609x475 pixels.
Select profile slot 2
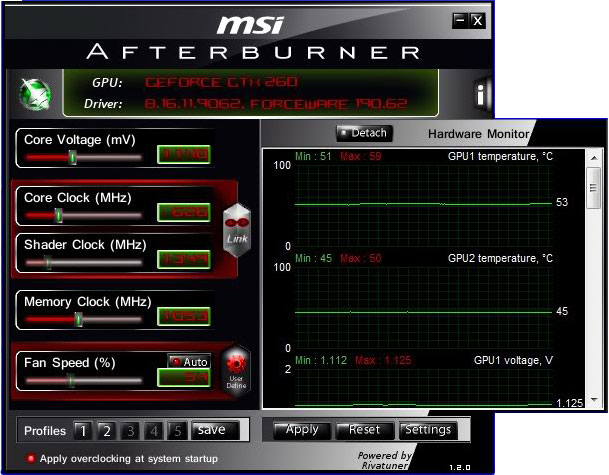point(106,431)
